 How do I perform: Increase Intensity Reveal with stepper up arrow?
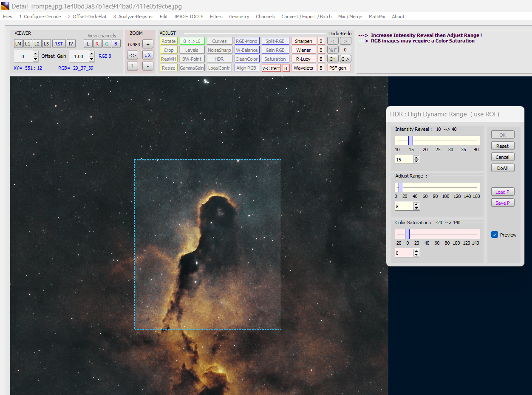416,157
